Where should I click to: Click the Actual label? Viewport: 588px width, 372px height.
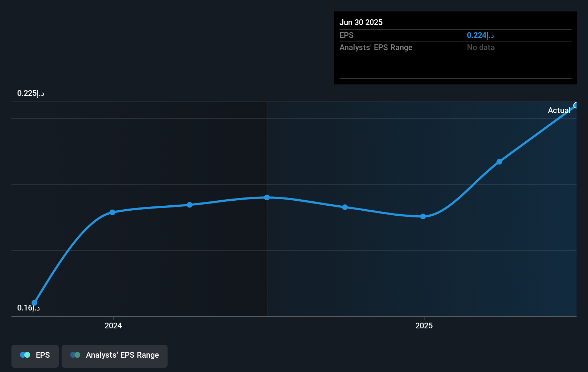pos(559,110)
